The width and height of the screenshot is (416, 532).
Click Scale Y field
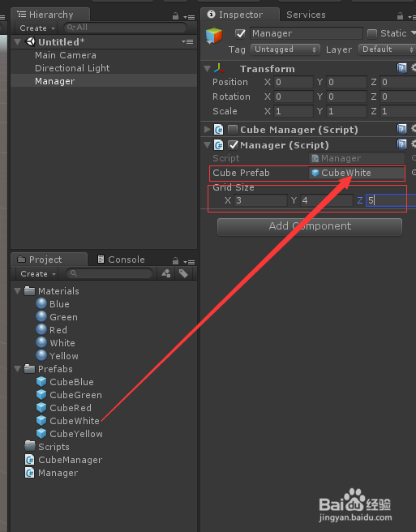coord(347,111)
